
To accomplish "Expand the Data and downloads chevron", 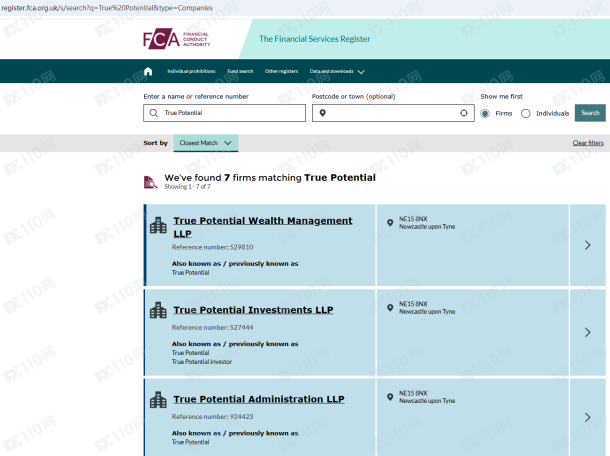I will coord(361,72).
